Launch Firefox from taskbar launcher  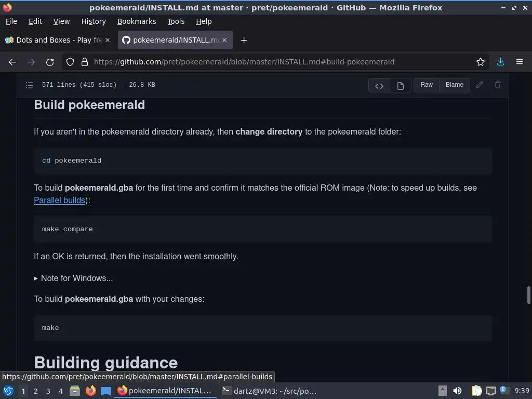[x=90, y=391]
